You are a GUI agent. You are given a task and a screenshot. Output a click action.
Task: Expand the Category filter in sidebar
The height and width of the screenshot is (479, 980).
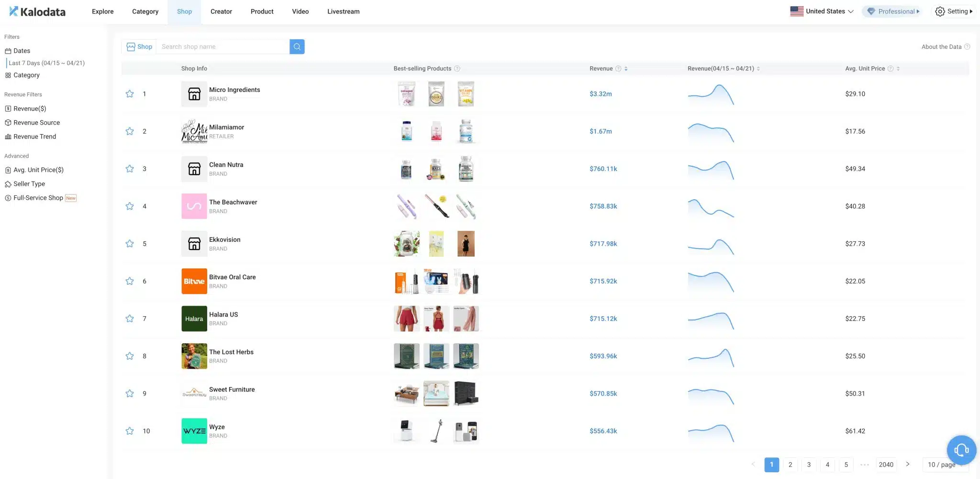point(22,75)
